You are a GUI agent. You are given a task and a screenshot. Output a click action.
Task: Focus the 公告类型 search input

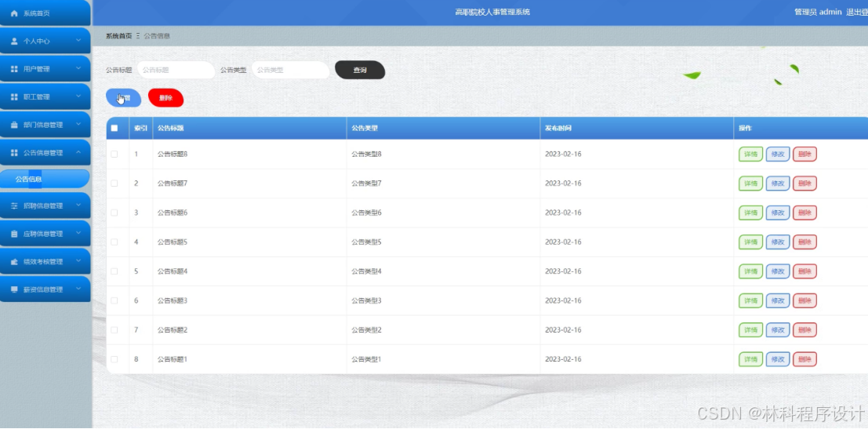click(x=291, y=71)
